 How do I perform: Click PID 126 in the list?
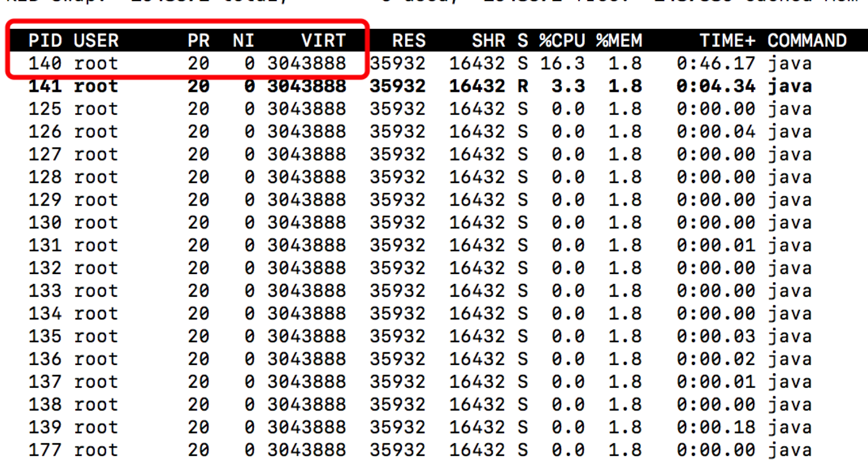coord(45,131)
